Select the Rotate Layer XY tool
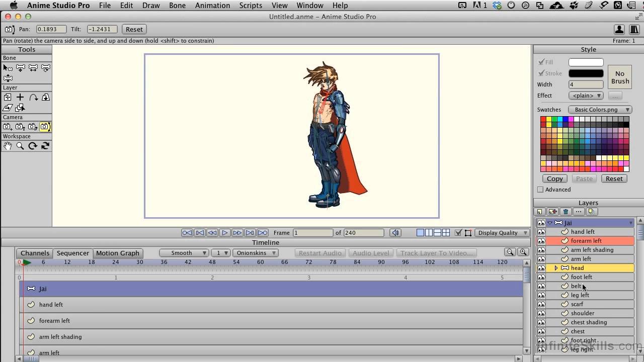Image resolution: width=644 pixels, height=362 pixels. click(45, 97)
